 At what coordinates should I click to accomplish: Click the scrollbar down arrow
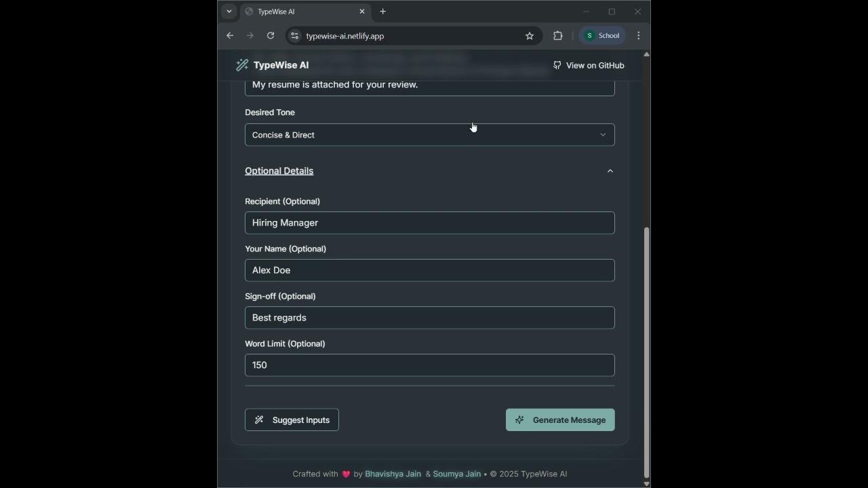(x=646, y=483)
